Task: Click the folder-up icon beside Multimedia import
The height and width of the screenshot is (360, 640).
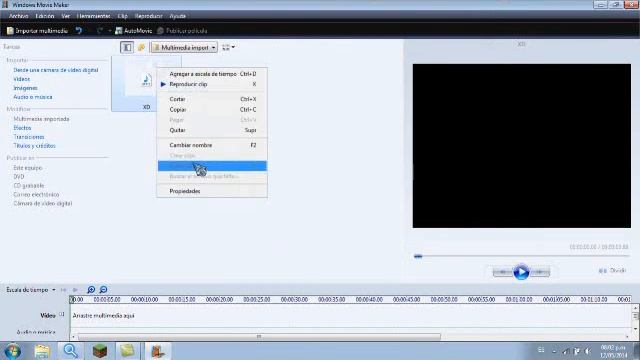Action: [x=141, y=47]
